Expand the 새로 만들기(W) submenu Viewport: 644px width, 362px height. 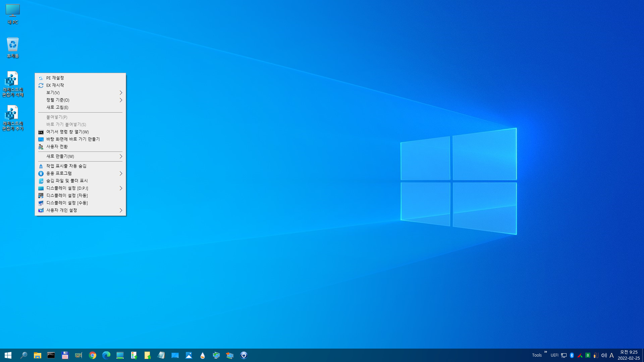click(x=80, y=156)
